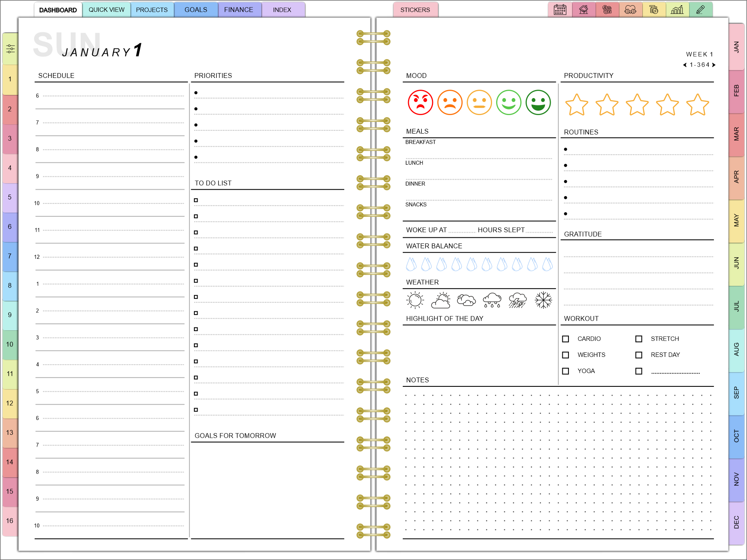Rate productivity with the fifth star
The image size is (747, 560).
click(698, 105)
